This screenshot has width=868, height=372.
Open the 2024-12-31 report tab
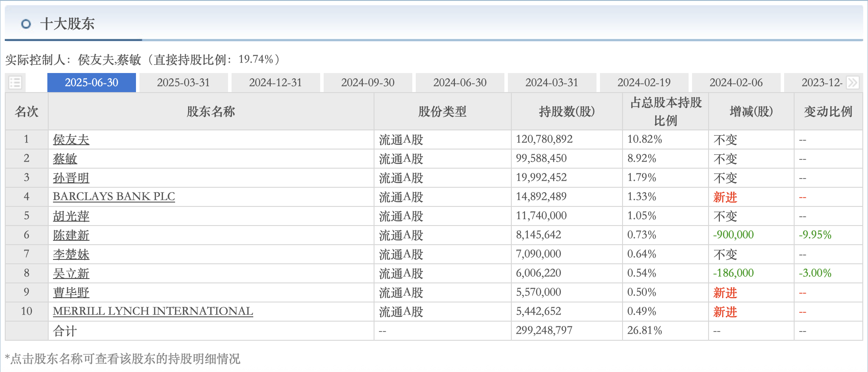pyautogui.click(x=275, y=83)
